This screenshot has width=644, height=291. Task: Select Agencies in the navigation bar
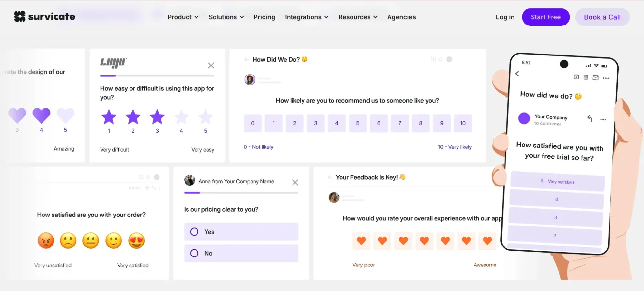tap(401, 17)
